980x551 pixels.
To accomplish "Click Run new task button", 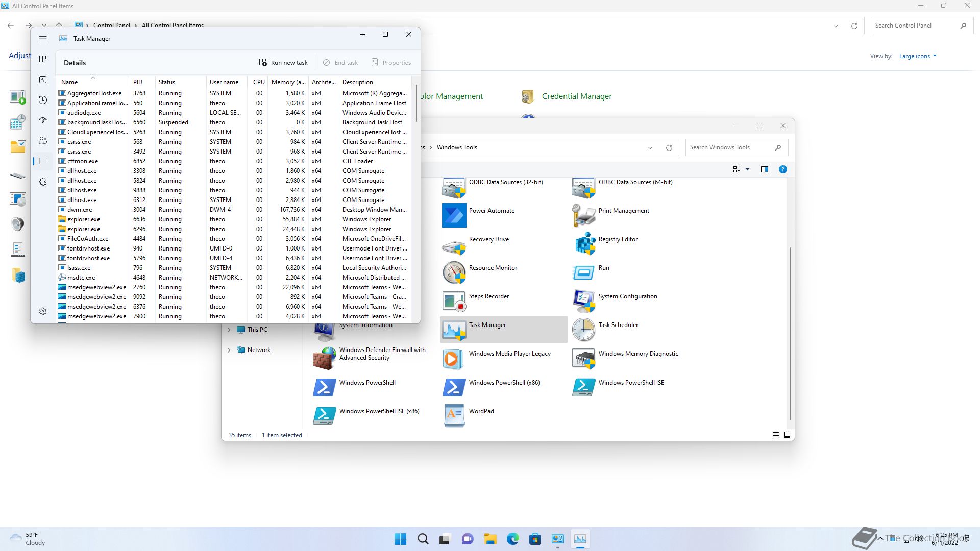I will coord(283,63).
